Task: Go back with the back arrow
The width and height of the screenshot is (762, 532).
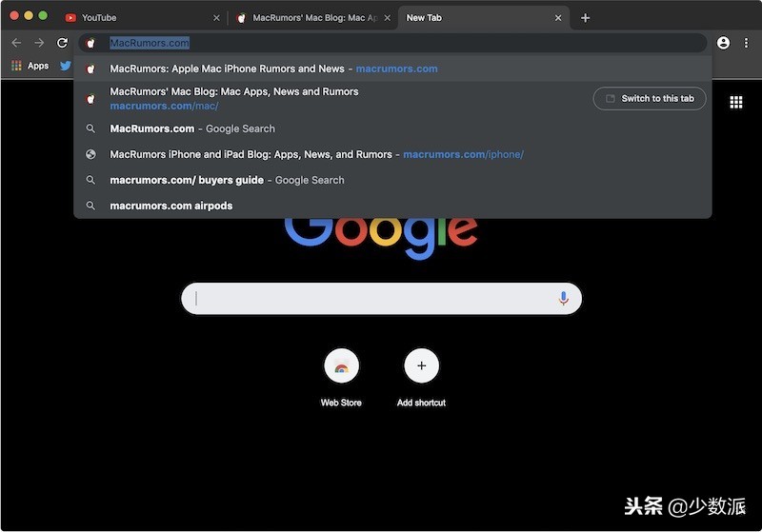Action: point(16,43)
